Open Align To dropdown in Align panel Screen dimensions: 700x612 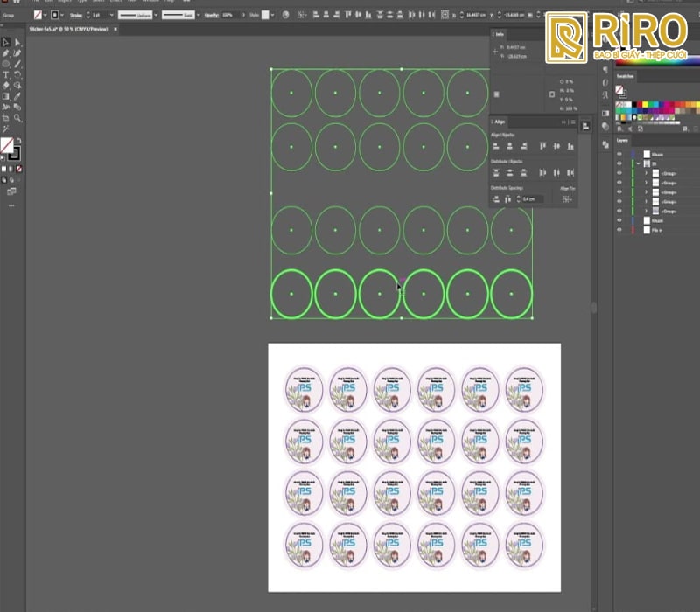coord(567,199)
